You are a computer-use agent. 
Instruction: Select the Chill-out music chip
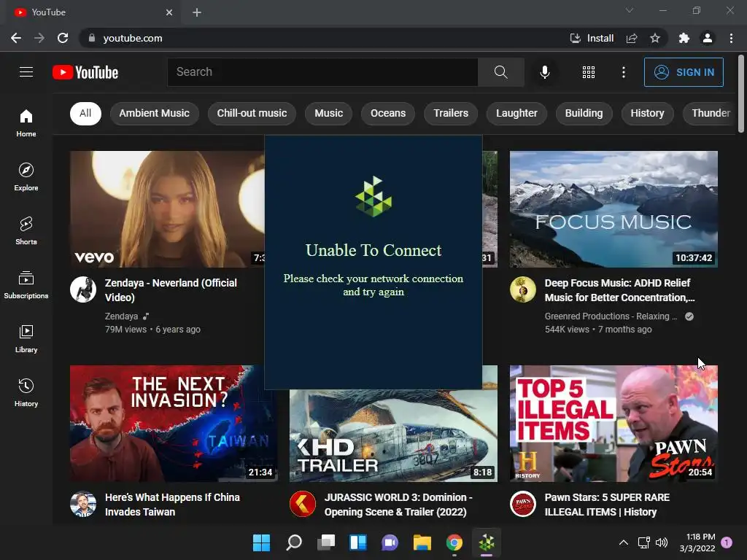click(x=252, y=113)
